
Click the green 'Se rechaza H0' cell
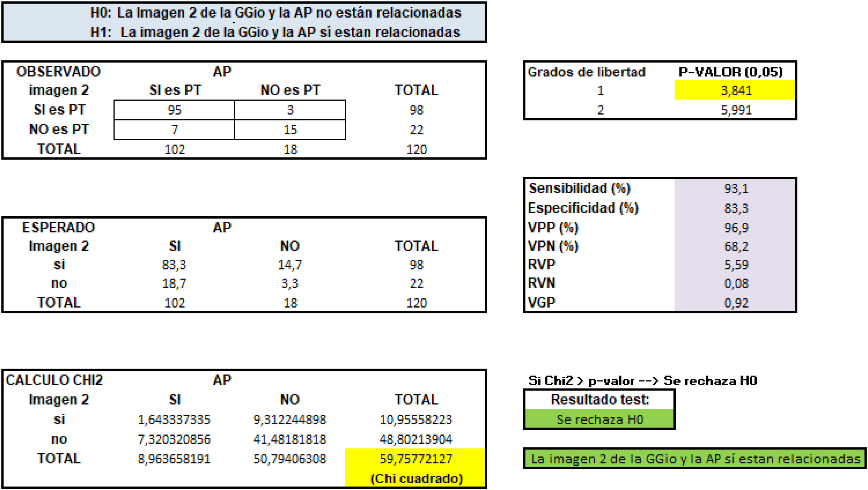(599, 419)
